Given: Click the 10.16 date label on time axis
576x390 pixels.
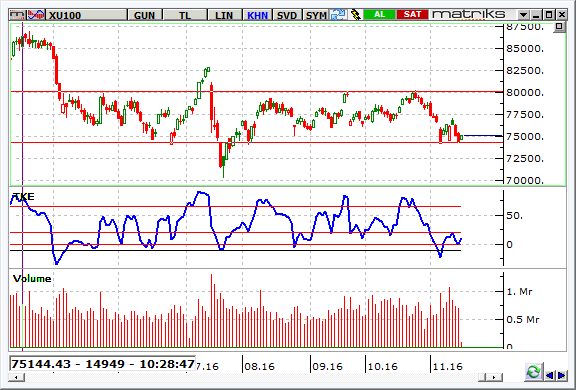Looking at the screenshot, I should tap(382, 366).
